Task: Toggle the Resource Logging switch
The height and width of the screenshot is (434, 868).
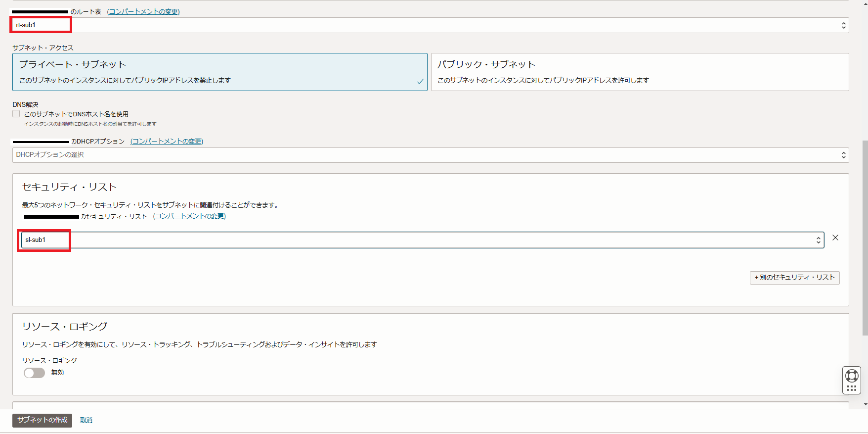Action: (x=34, y=373)
